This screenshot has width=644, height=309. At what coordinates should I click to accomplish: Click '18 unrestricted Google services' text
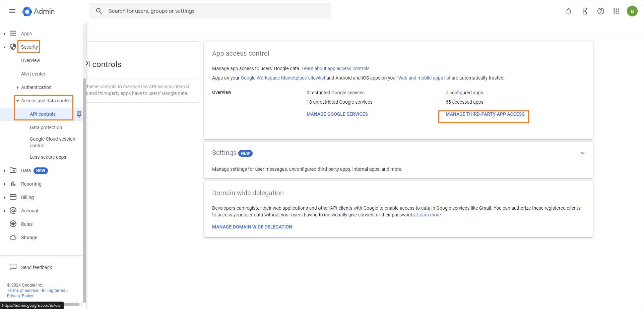pyautogui.click(x=339, y=102)
